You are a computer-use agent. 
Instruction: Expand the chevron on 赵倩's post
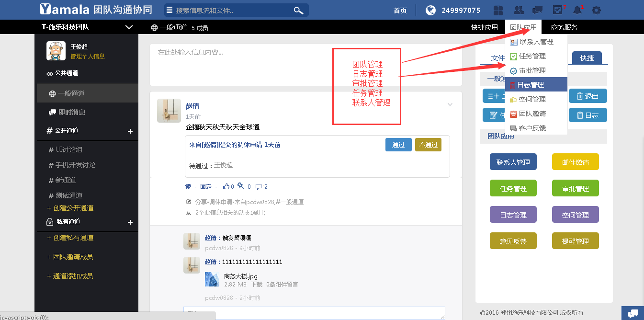[x=450, y=104]
